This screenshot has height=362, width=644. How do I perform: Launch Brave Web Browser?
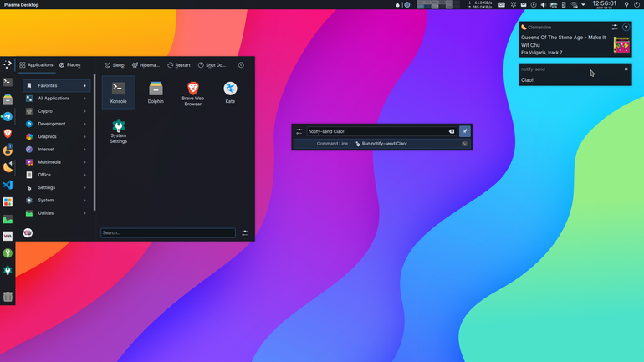point(193,93)
